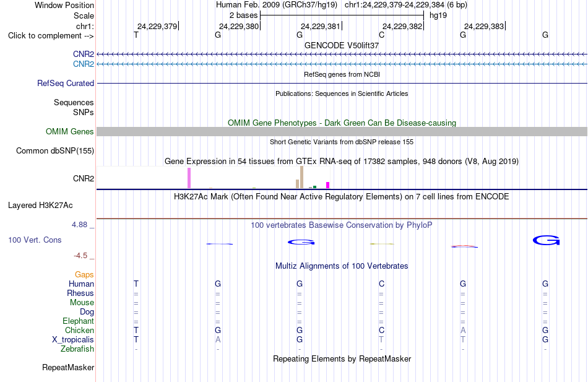Screen dimensions: 588x382
Task: Click the PhyloP 4.88 upper scale value
Action: 79,224
